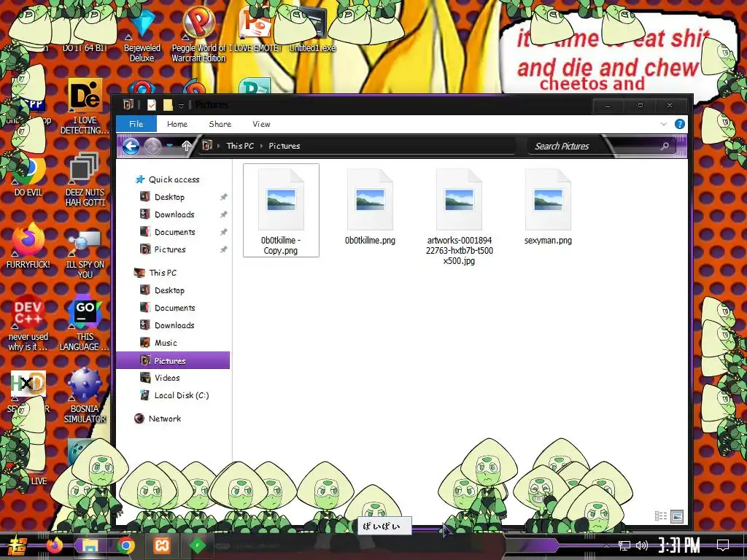Open Bejeweled Deluxe desktop shortcut
The image size is (747, 560).
click(142, 37)
